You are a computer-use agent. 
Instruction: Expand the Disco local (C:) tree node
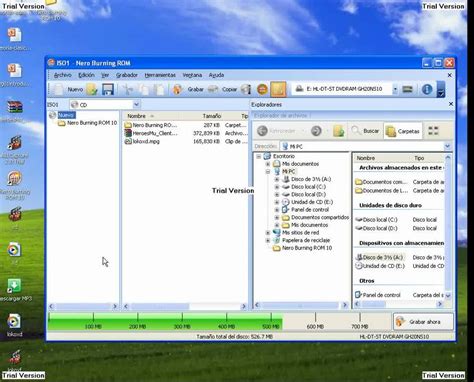277,187
